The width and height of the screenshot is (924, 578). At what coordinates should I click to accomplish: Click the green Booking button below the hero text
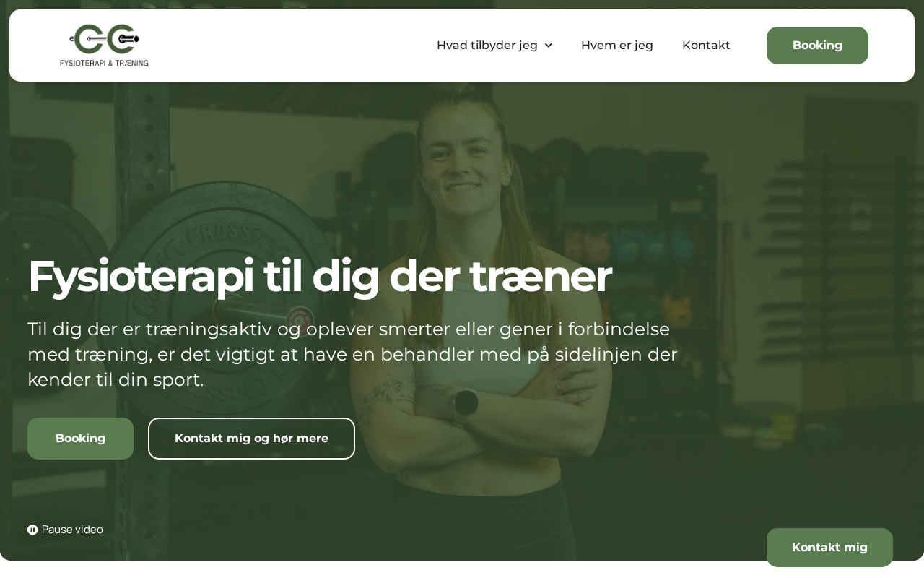coord(80,439)
